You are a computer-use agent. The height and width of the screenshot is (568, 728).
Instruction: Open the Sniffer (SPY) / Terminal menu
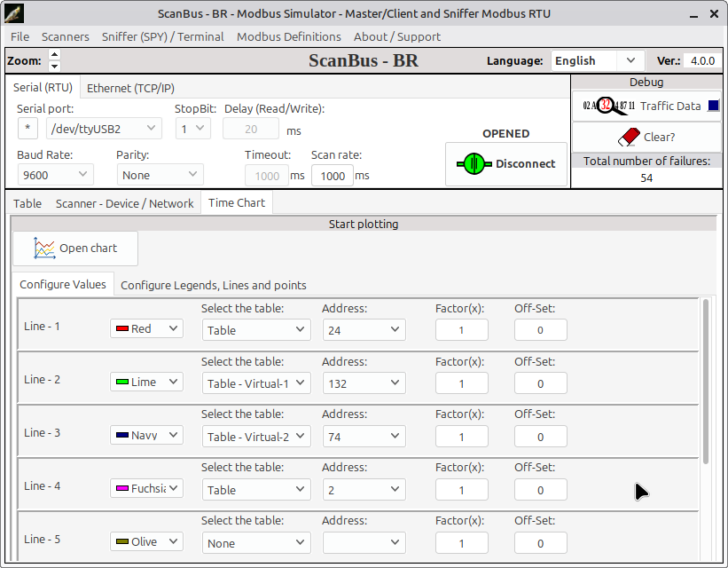[x=162, y=36]
